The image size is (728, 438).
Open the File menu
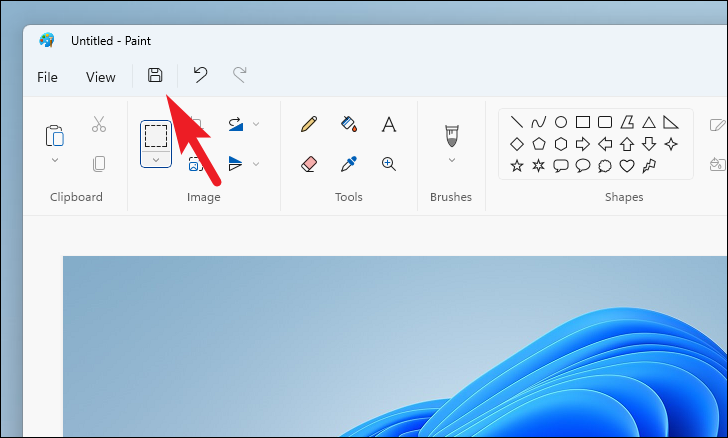(x=47, y=77)
